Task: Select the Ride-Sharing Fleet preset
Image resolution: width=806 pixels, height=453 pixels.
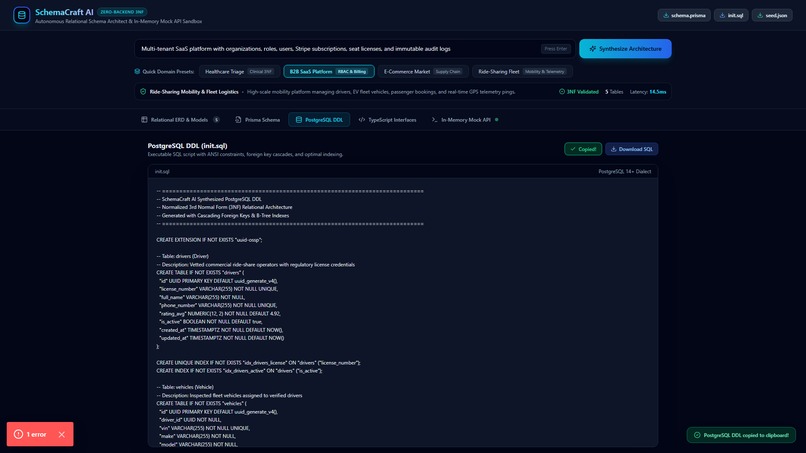Action: (x=522, y=71)
